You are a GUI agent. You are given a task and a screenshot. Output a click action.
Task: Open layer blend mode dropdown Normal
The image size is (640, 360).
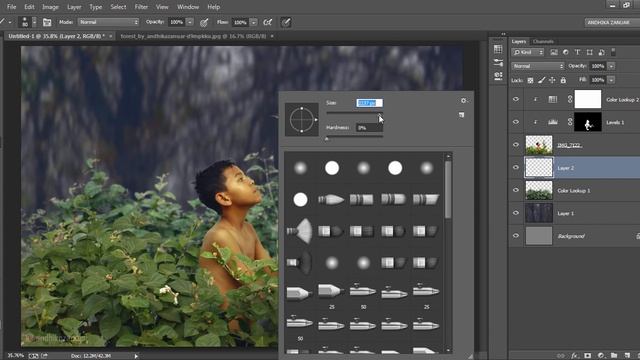(538, 66)
